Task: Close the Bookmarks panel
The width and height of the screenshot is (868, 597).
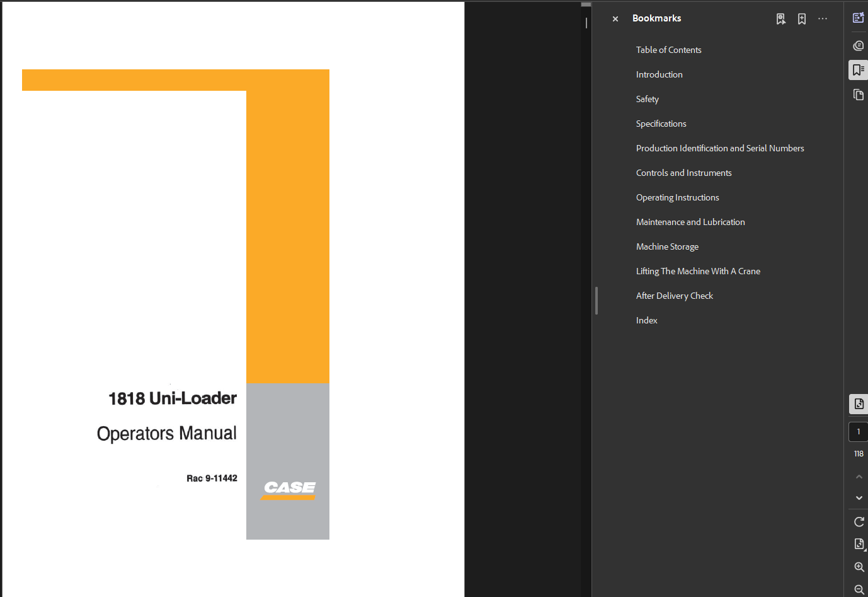Action: pyautogui.click(x=615, y=19)
